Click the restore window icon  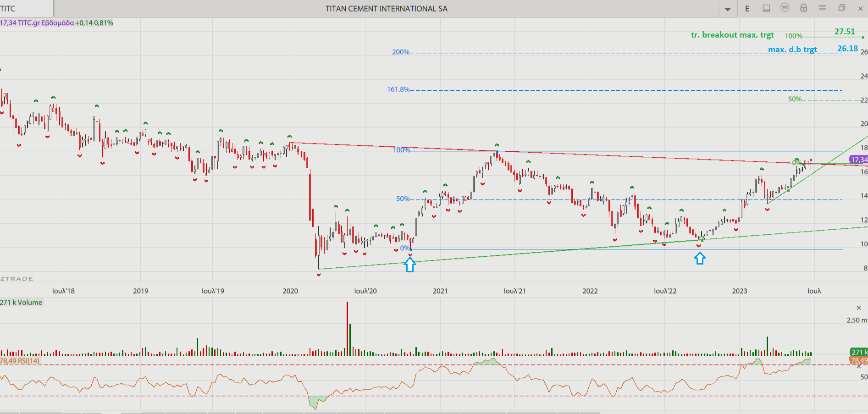click(842, 8)
